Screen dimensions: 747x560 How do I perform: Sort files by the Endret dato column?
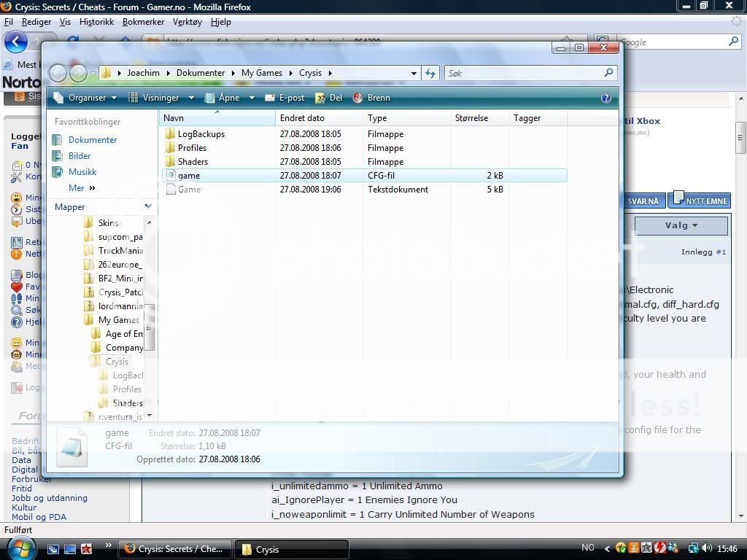(320, 118)
